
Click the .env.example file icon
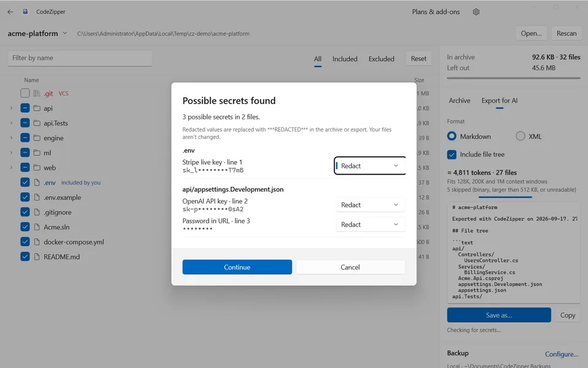37,197
